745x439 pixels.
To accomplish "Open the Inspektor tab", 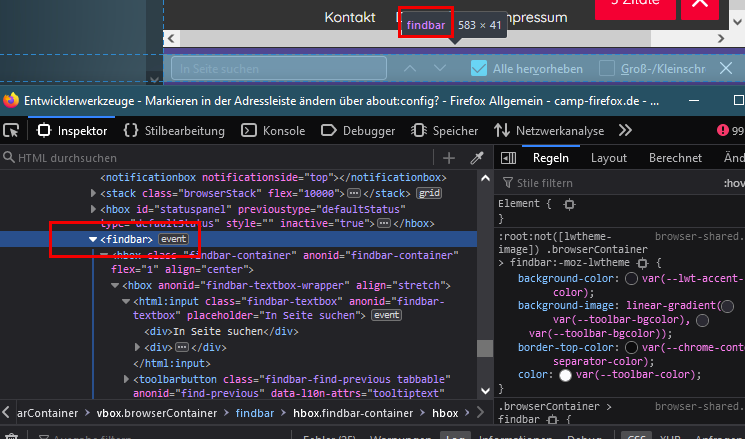I will coord(72,131).
